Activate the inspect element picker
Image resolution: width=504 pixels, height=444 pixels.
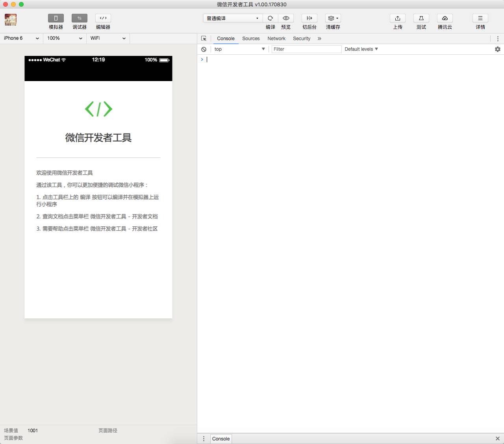tap(204, 39)
